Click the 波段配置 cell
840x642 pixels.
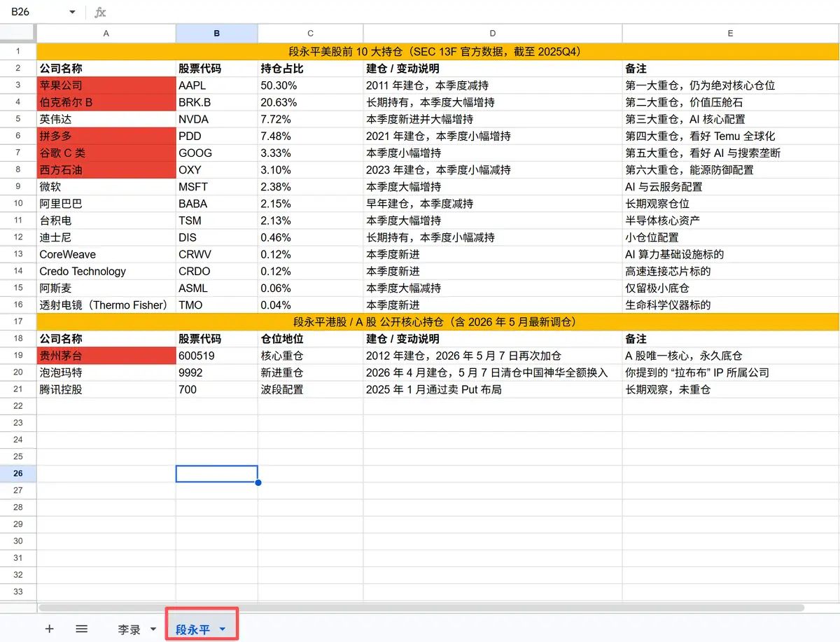(311, 389)
